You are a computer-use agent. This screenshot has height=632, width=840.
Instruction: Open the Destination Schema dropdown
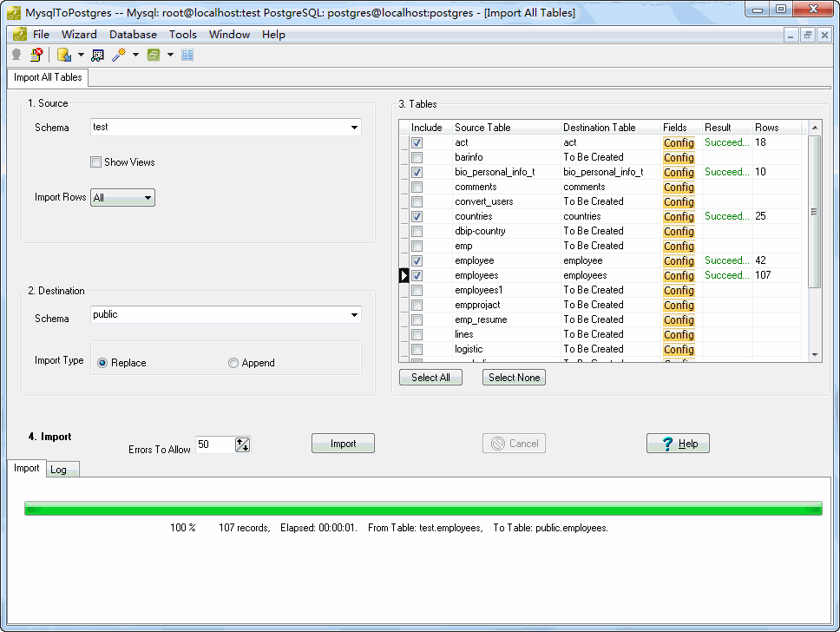click(354, 314)
